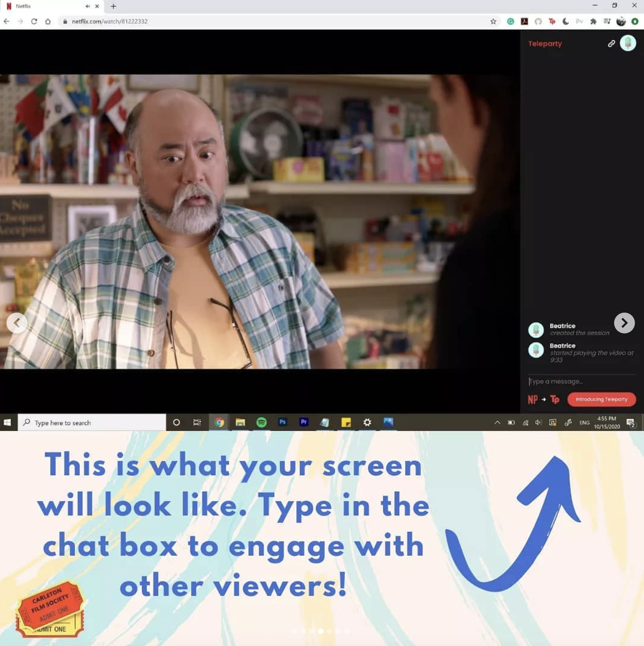Toggle the dark moon extension icon
644x646 pixels.
pos(566,21)
